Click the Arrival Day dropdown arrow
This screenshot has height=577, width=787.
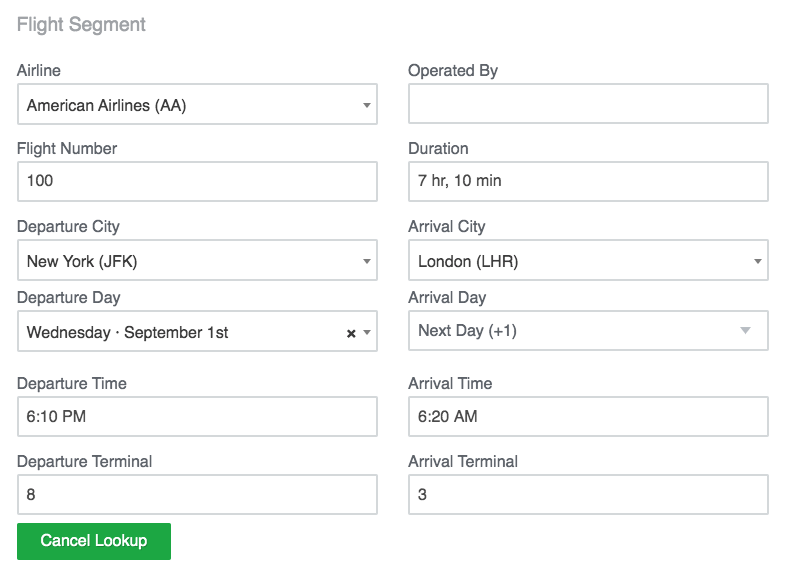point(744,331)
